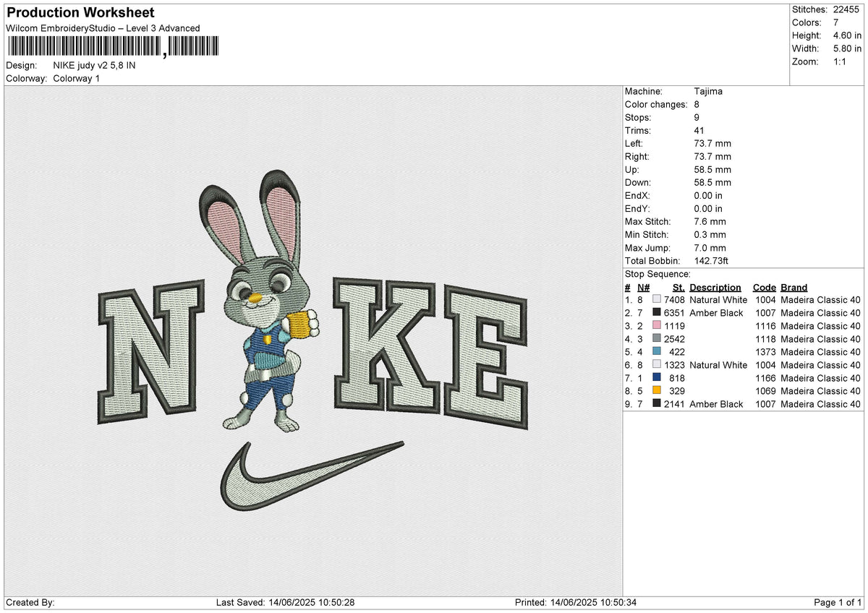This screenshot has width=868, height=613.
Task: Click the Code column header
Action: pos(764,287)
